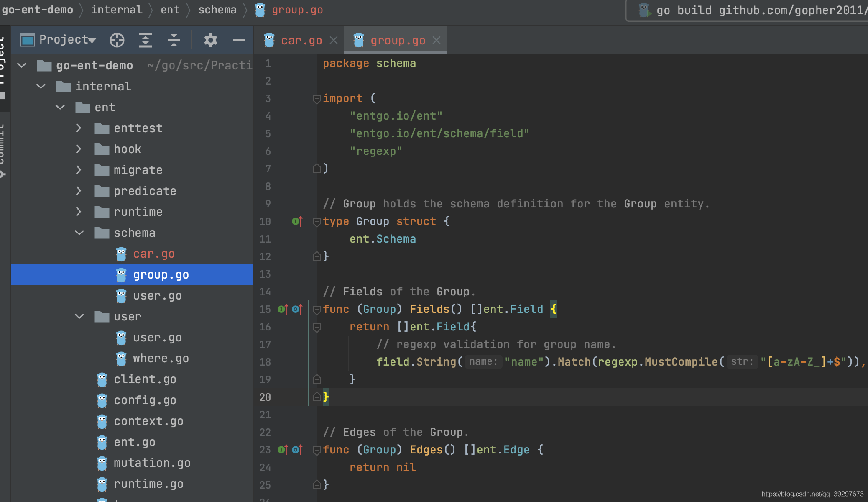Toggle the code fold marker at the import line

click(x=317, y=99)
